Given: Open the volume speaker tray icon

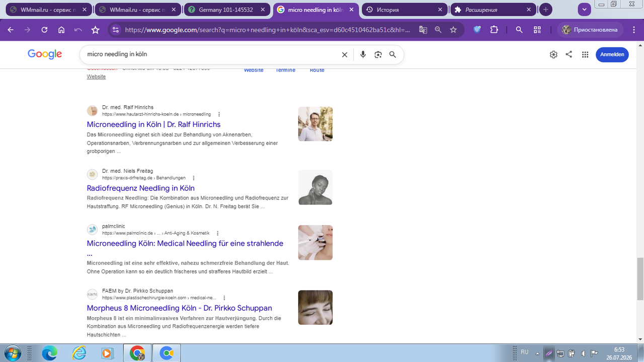Looking at the screenshot, I should click(583, 353).
